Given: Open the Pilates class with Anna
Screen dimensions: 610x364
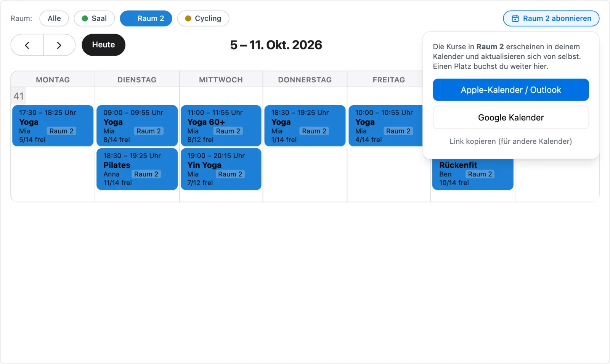Looking at the screenshot, I should click(137, 169).
